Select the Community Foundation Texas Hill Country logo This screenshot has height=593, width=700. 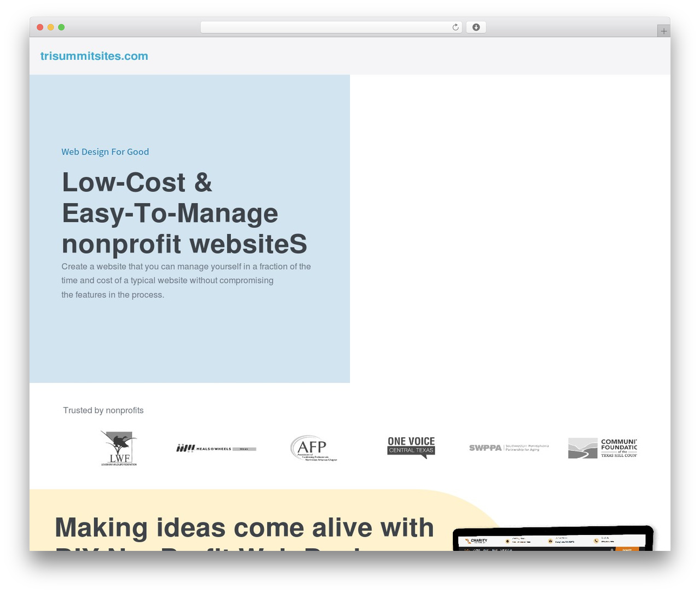(x=602, y=448)
